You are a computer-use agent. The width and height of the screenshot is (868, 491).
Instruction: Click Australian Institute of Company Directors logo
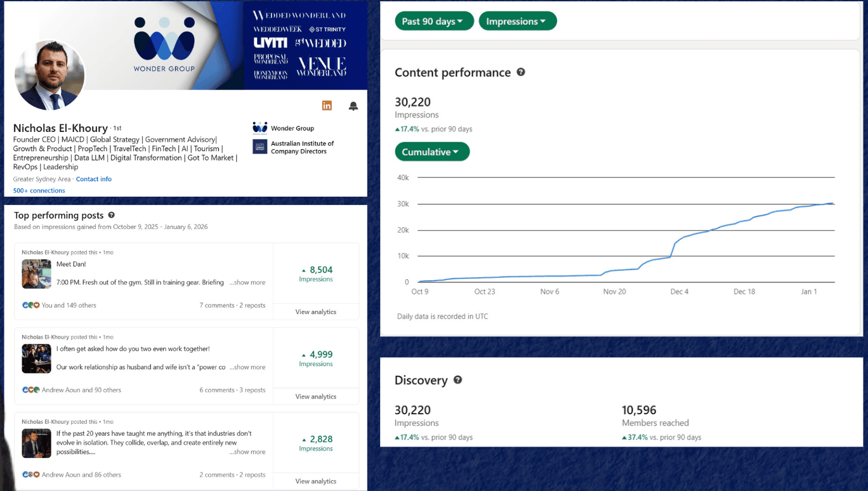click(260, 147)
